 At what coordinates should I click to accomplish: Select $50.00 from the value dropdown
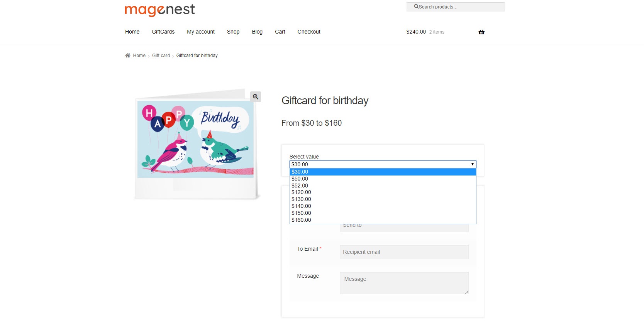coord(300,179)
